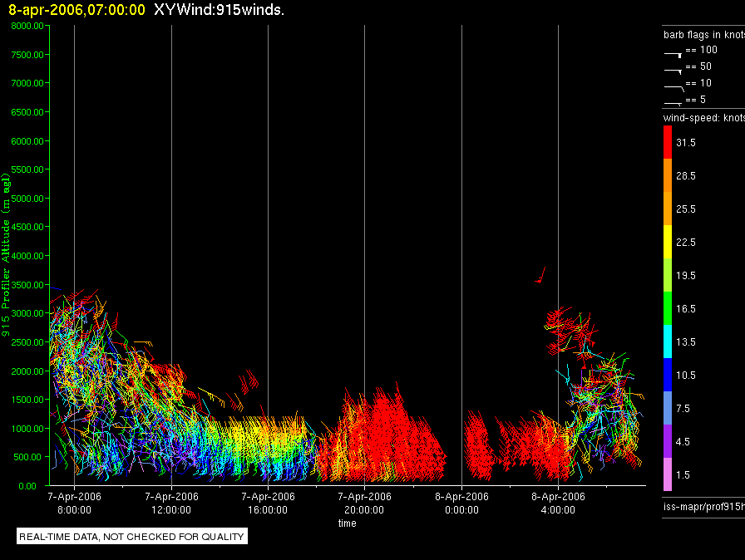Pick the yellow 22.5 knots swatch

(668, 242)
